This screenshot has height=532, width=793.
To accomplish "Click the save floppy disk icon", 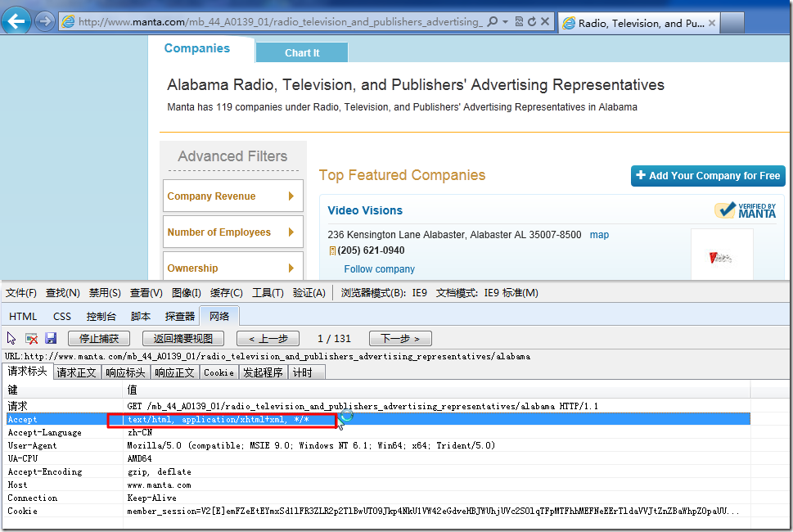I will coord(51,338).
